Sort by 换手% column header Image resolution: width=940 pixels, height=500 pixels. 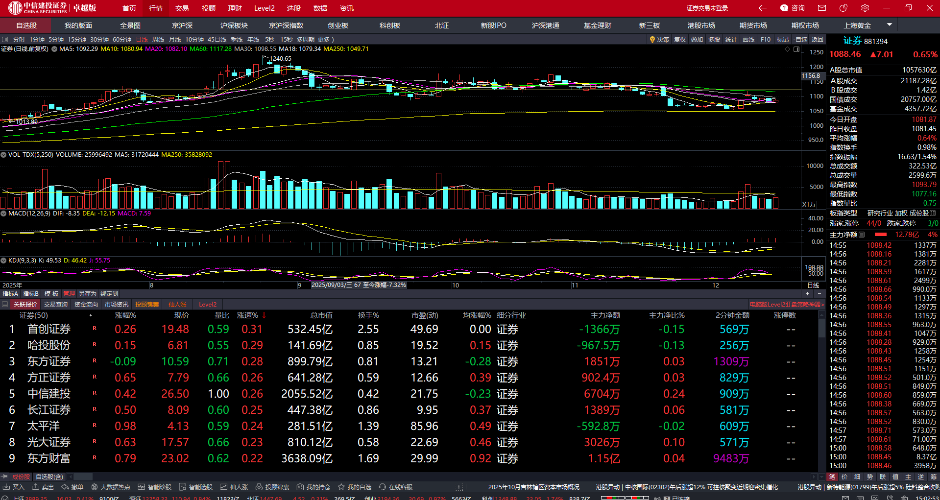coord(369,315)
